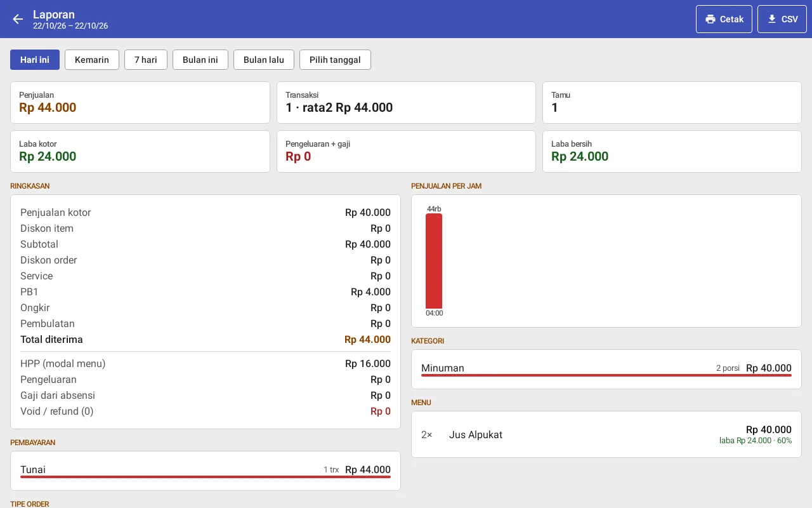
Task: Click the Gaji dari absensi row
Action: click(x=206, y=396)
